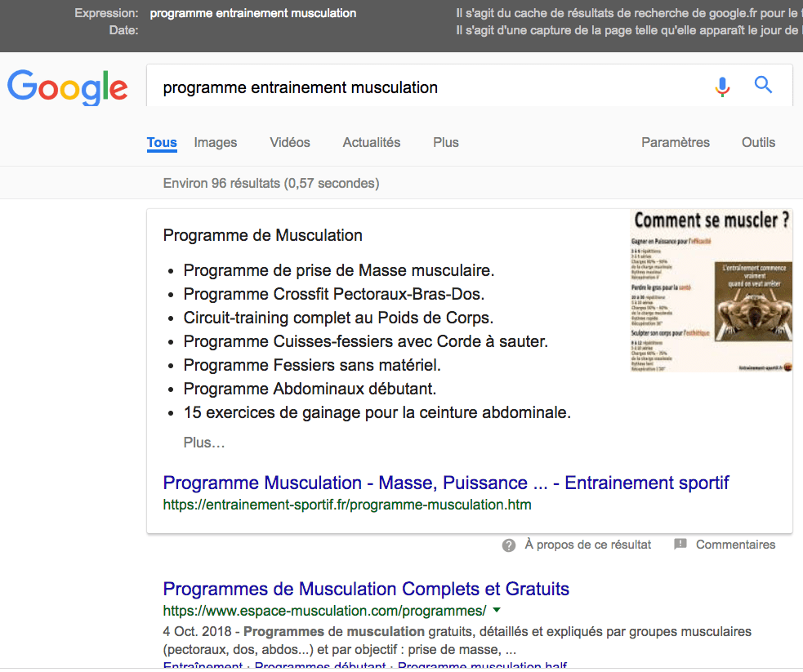Click the Expression value in the header bar
This screenshot has height=672, width=803.
[253, 13]
